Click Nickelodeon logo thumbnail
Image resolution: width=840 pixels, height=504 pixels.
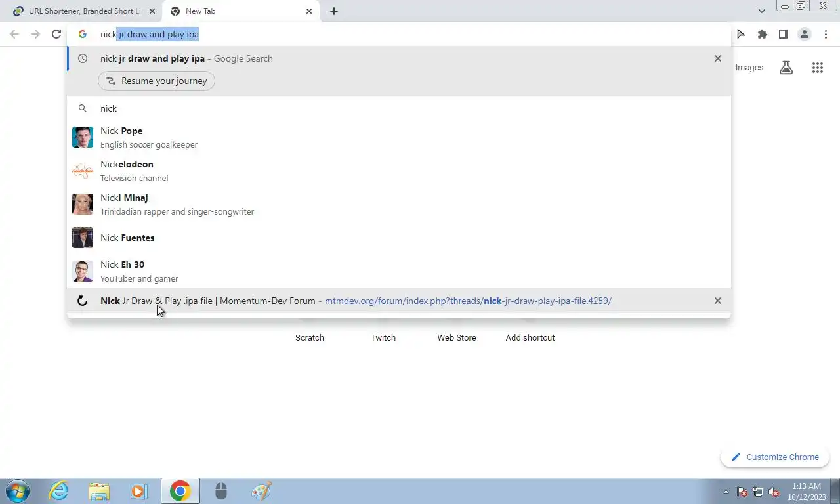83,171
